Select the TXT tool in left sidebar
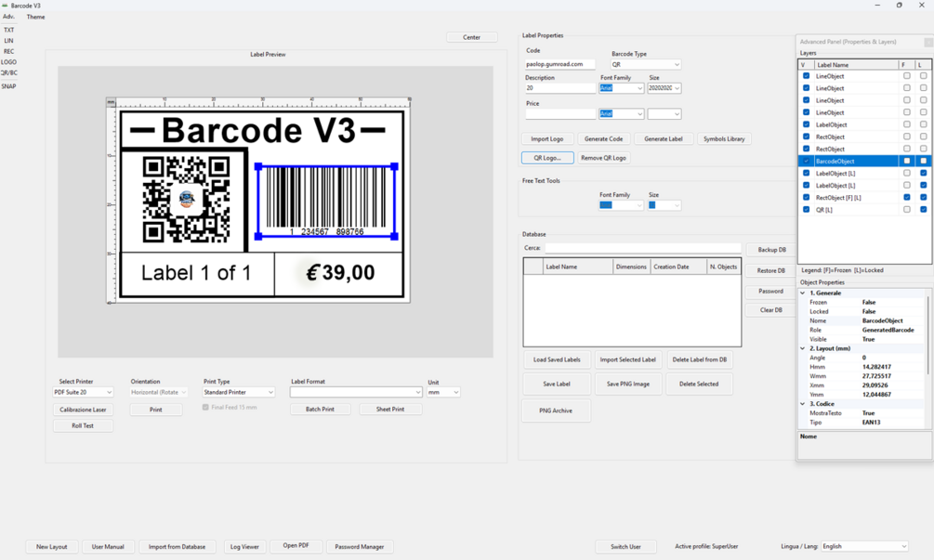Image resolution: width=934 pixels, height=560 pixels. [9, 30]
